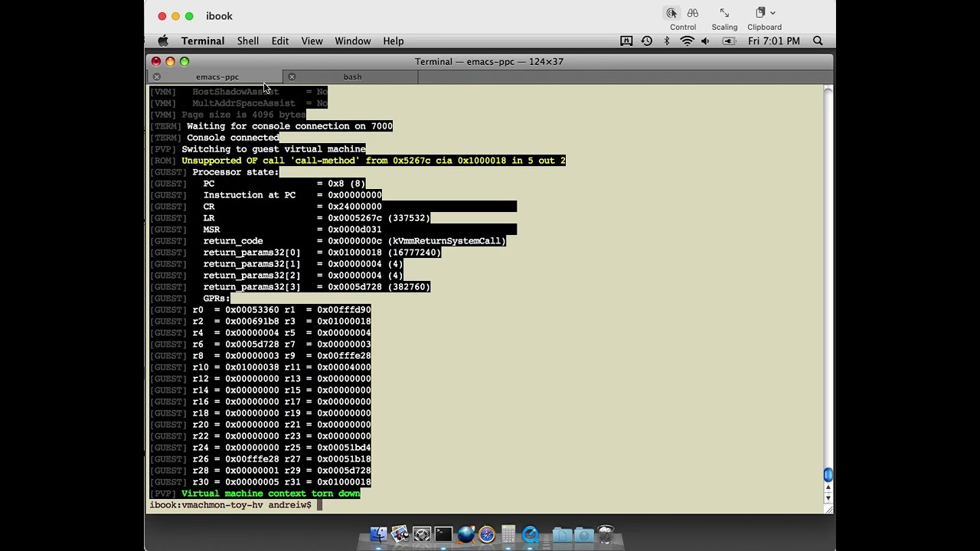The image size is (980, 551).
Task: Open Spotlight search magnifier
Action: coord(818,41)
